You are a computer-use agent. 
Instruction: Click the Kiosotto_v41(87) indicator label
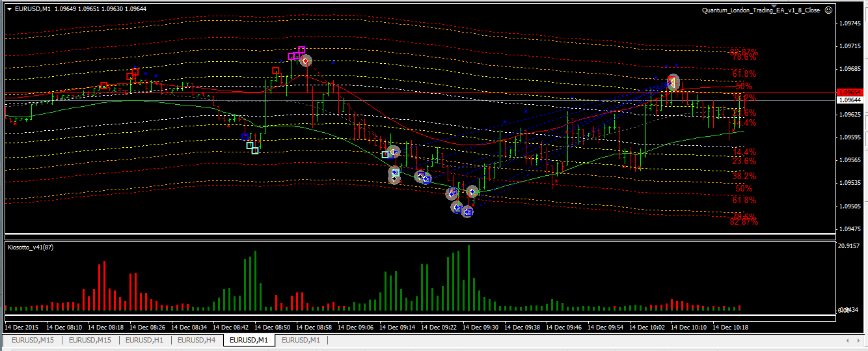(x=30, y=247)
